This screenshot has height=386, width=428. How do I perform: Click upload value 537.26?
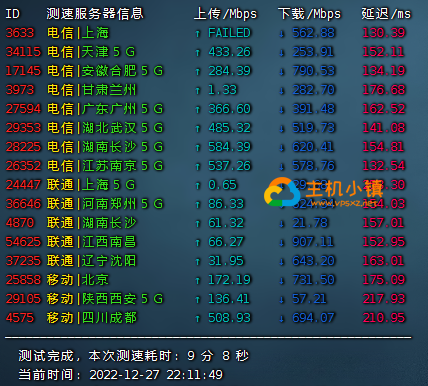[229, 166]
